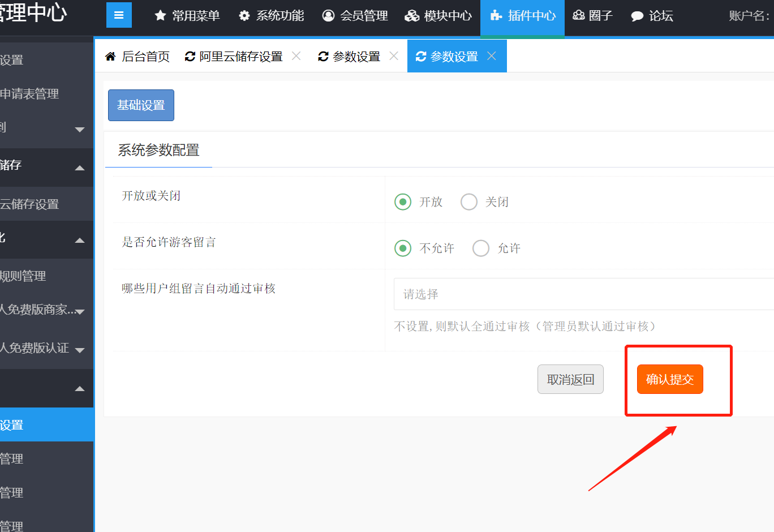The image size is (774, 532).
Task: Open the 圈子 top menu
Action: 592,16
